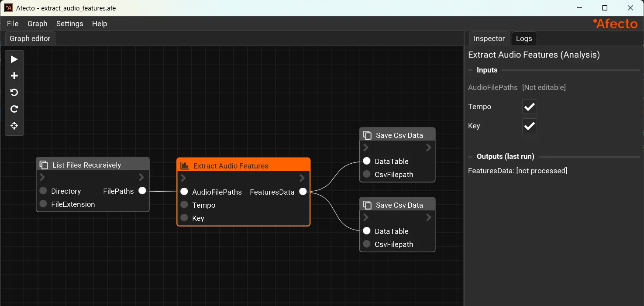644x306 pixels.
Task: Click lower Save Csv Data flow input arrow
Action: tap(366, 217)
